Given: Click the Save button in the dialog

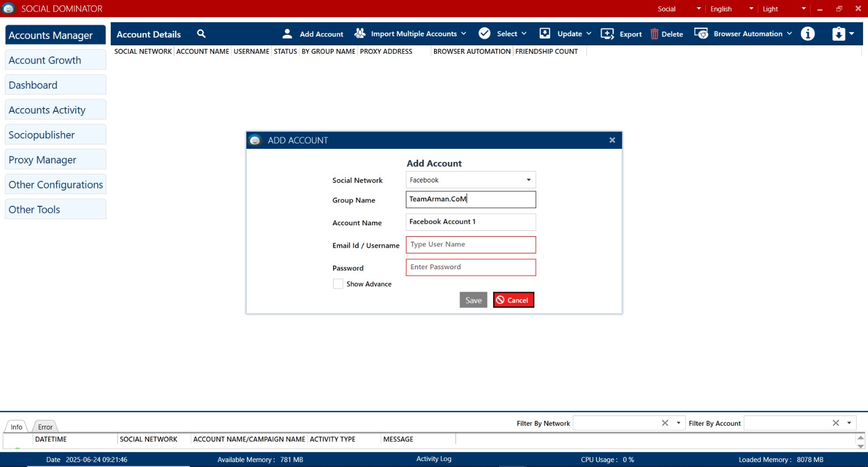Looking at the screenshot, I should tap(474, 300).
